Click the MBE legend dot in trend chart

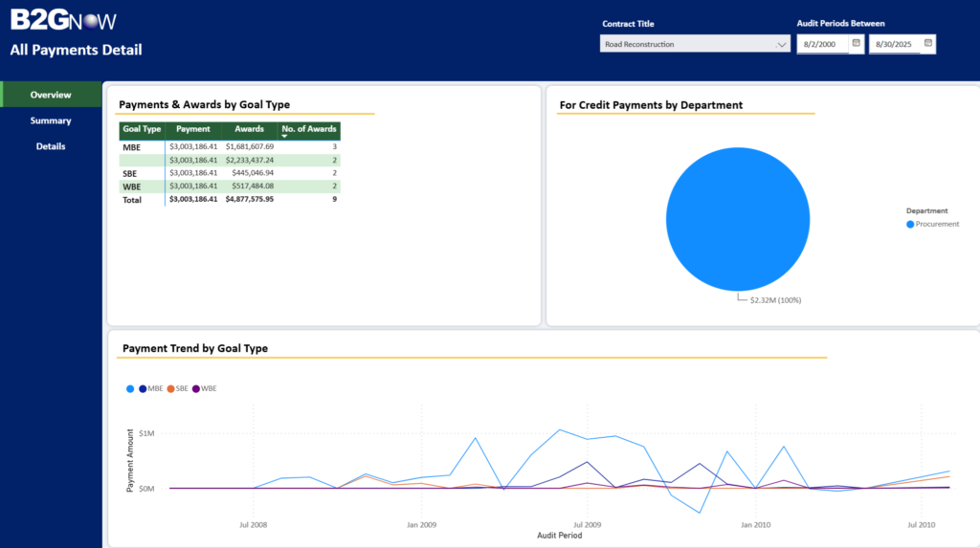point(143,388)
